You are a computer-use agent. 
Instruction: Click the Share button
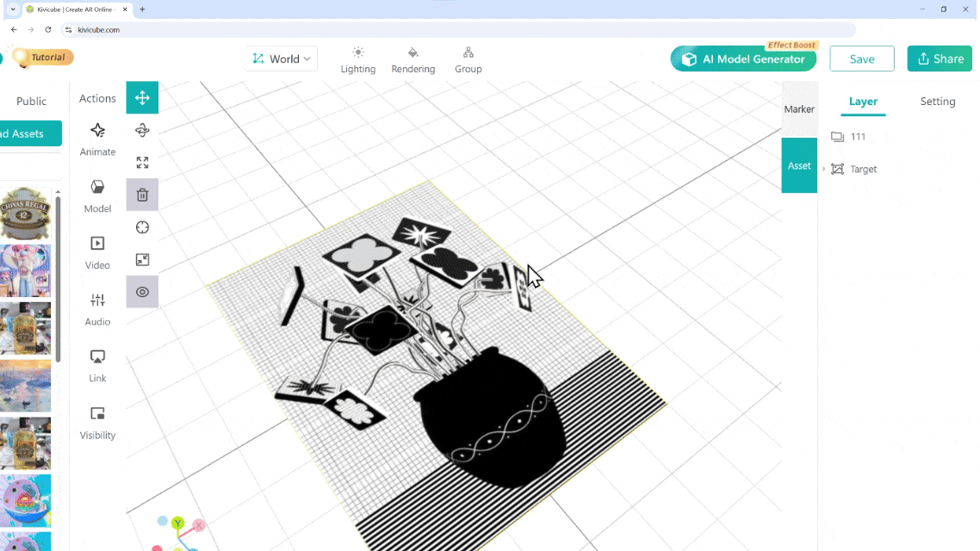click(939, 59)
